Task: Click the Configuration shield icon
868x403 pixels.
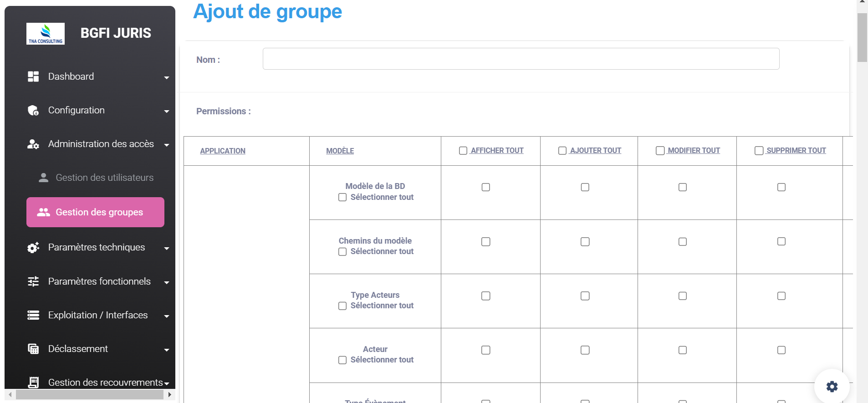Action: 33,110
